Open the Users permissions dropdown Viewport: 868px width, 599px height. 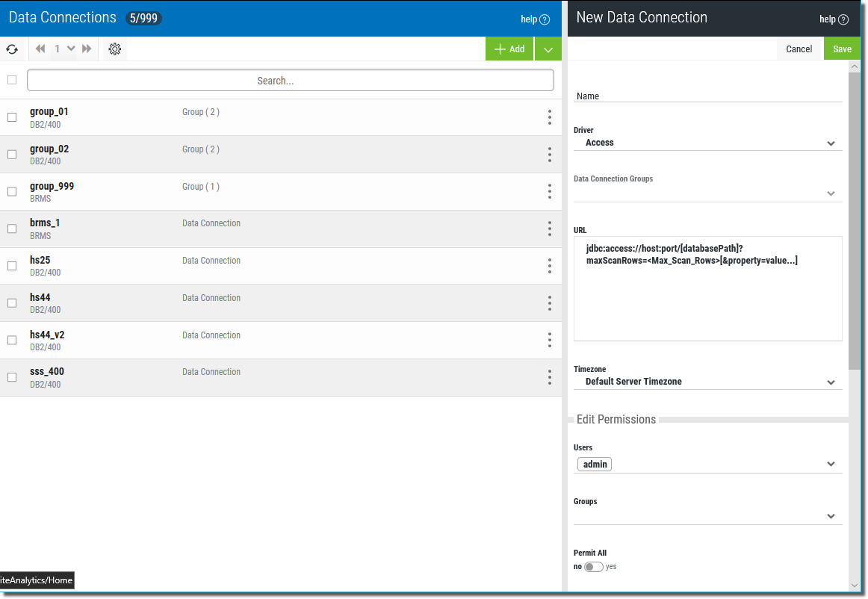707,465
